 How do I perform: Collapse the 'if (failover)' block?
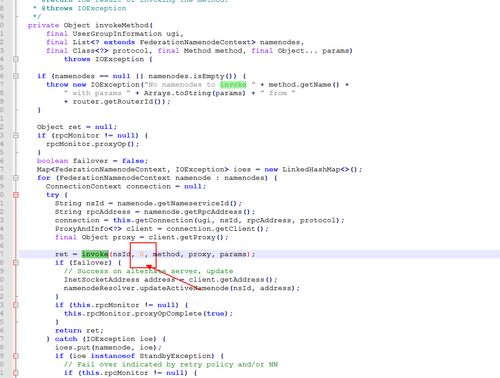(x=16, y=263)
